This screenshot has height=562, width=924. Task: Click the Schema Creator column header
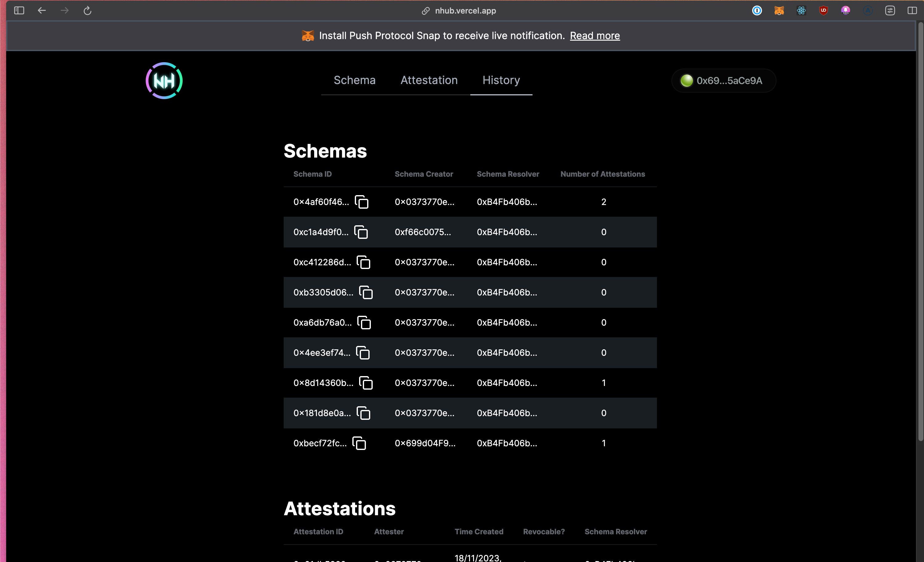424,174
